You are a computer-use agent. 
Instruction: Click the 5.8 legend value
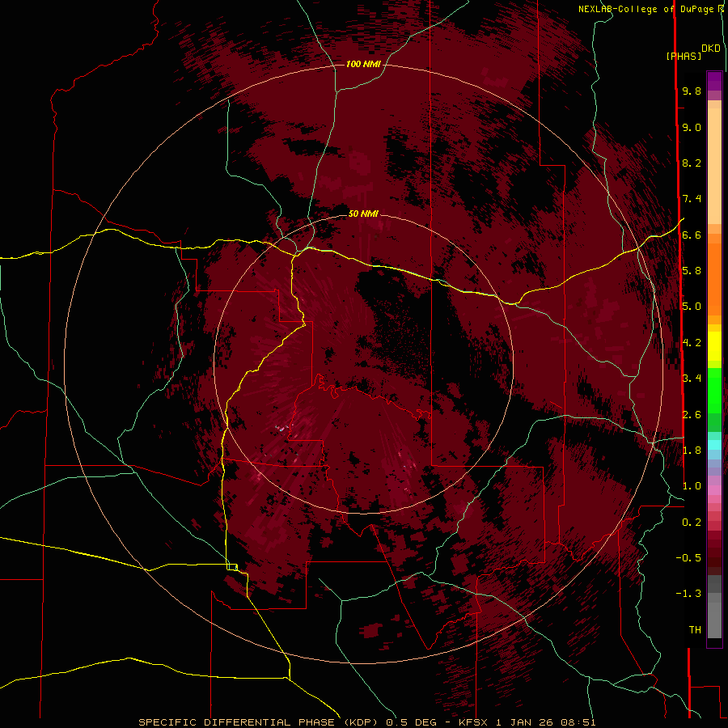[x=692, y=271]
